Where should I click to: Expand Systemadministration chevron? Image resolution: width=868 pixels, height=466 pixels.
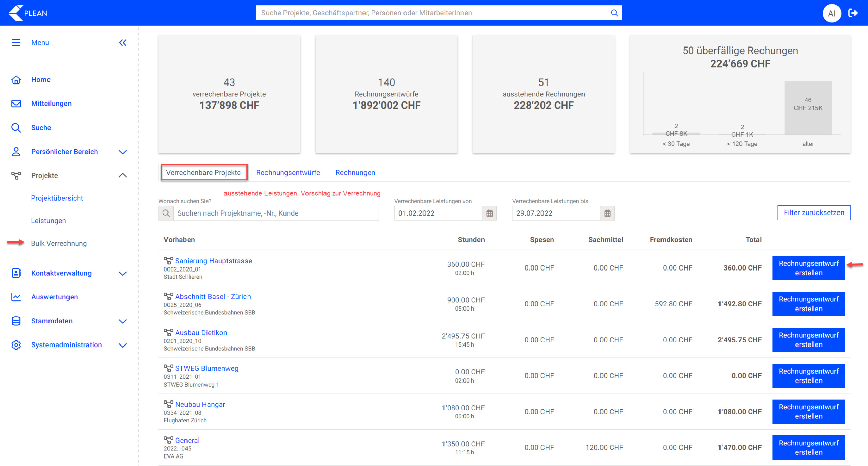(x=123, y=345)
